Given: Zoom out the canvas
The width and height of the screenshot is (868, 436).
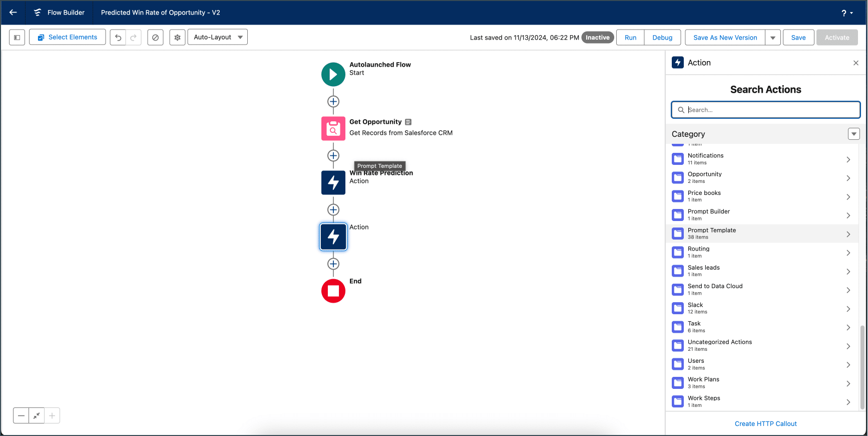Looking at the screenshot, I should 21,415.
